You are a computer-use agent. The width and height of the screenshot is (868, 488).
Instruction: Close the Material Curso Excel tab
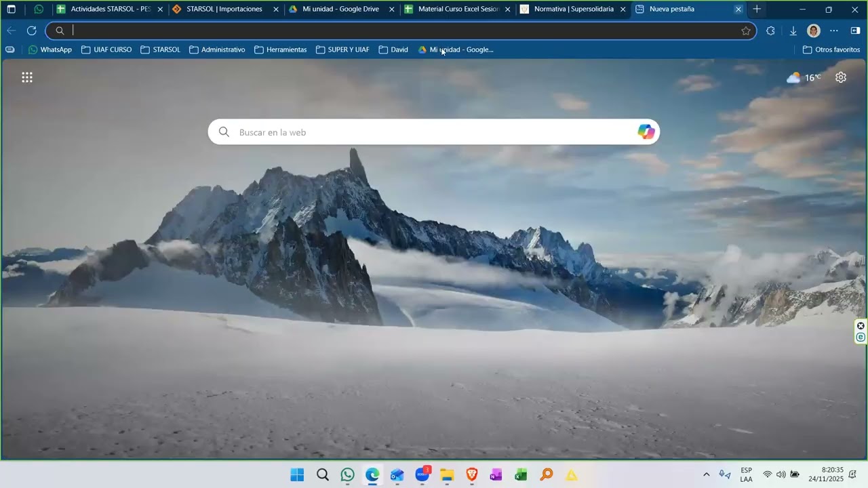tap(507, 9)
